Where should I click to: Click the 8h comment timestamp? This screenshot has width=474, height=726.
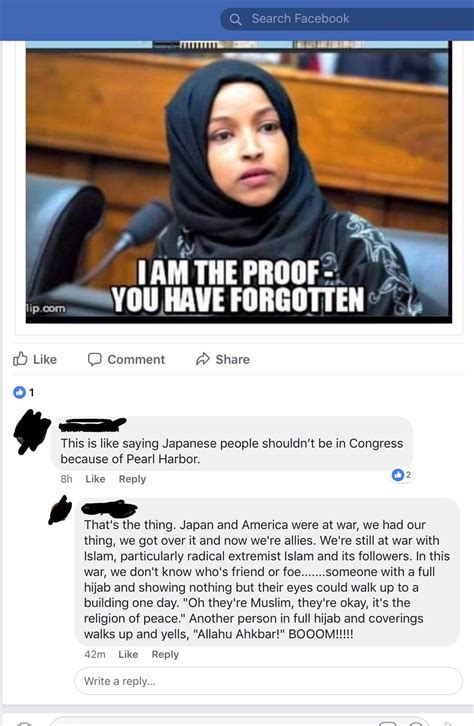click(66, 479)
